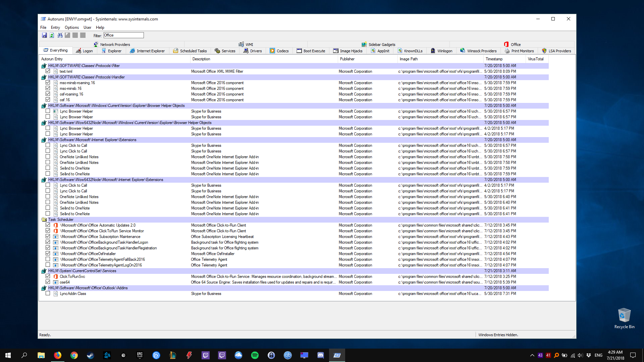Uncheck the text/xml entry checkbox
The image size is (644, 362).
click(x=48, y=71)
